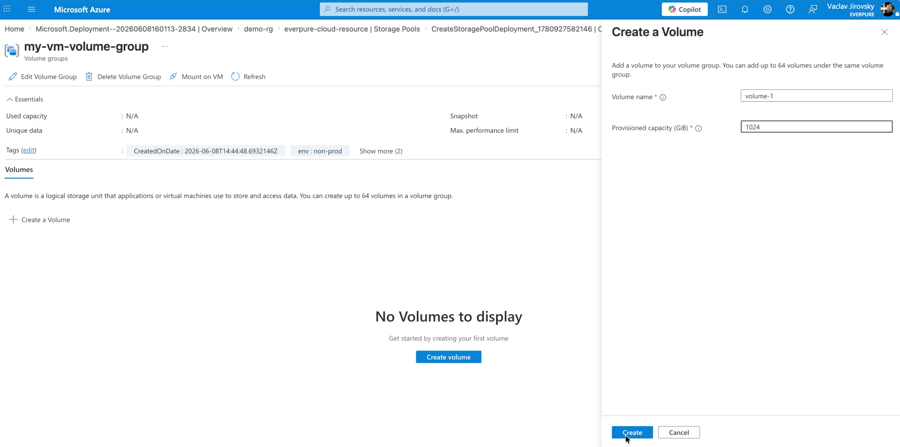Go to Microsoft Azure home title
The width and height of the screenshot is (900, 447).
(x=82, y=10)
